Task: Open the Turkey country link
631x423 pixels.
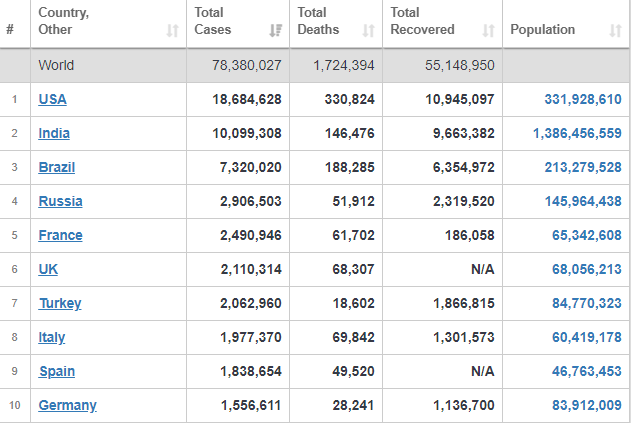Action: (x=60, y=303)
